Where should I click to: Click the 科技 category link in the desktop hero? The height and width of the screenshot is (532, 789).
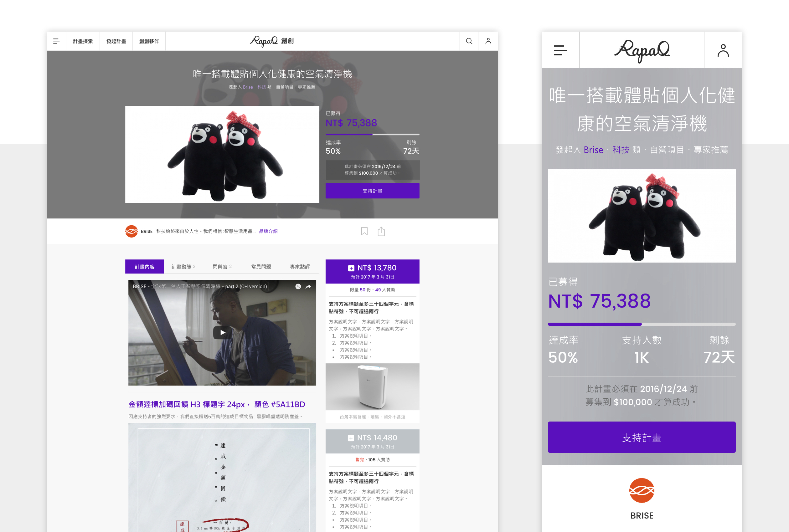pos(262,87)
